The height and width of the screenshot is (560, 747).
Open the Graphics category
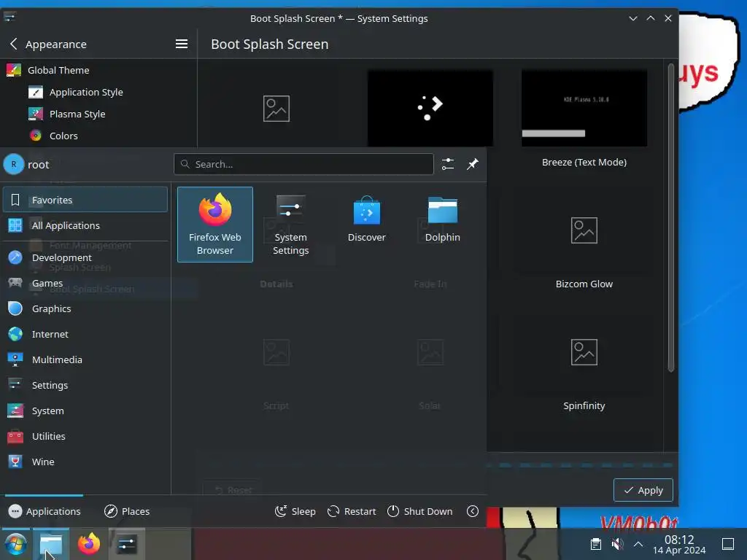pyautogui.click(x=85, y=308)
